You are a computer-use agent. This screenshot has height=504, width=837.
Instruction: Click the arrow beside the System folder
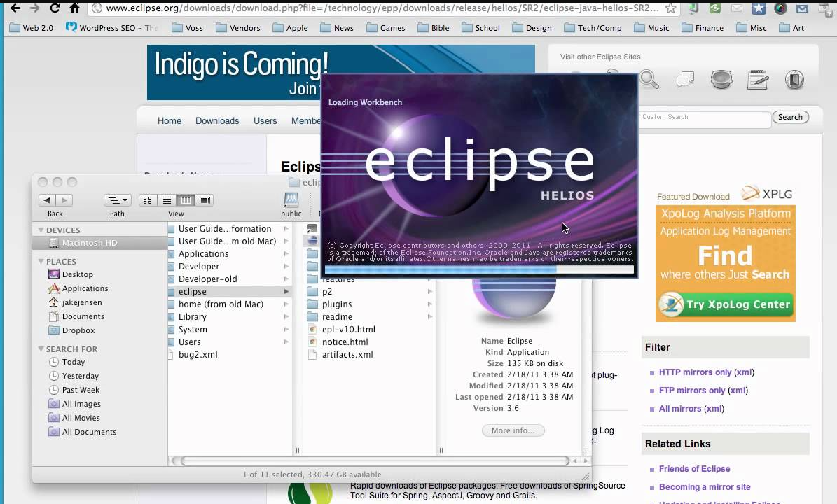tap(286, 330)
